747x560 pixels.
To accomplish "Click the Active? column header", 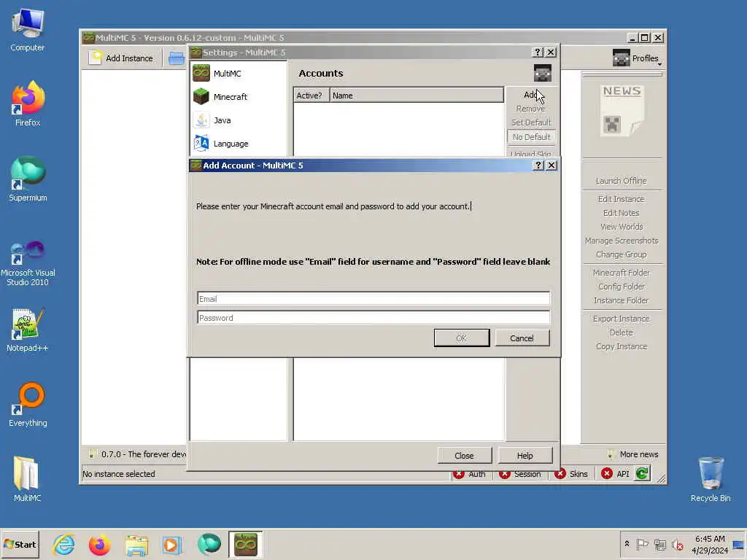I will pyautogui.click(x=311, y=96).
